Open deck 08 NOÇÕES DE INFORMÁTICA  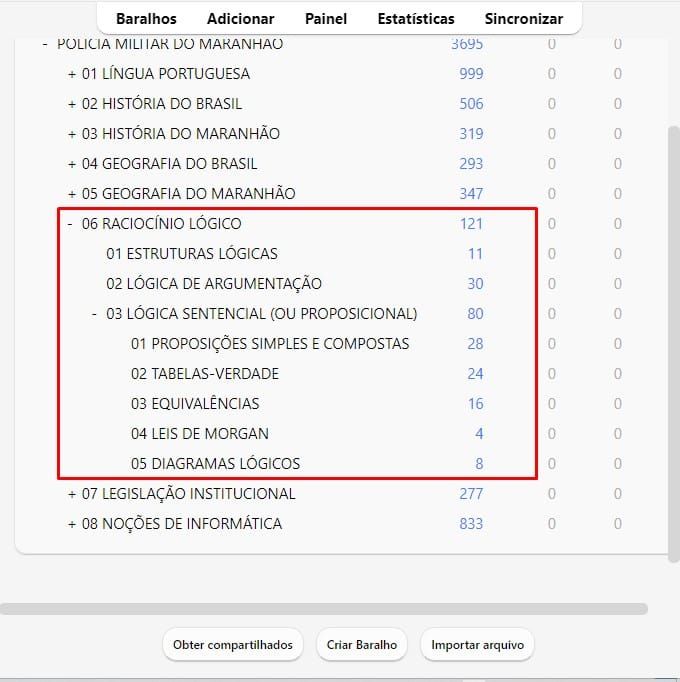(x=181, y=524)
